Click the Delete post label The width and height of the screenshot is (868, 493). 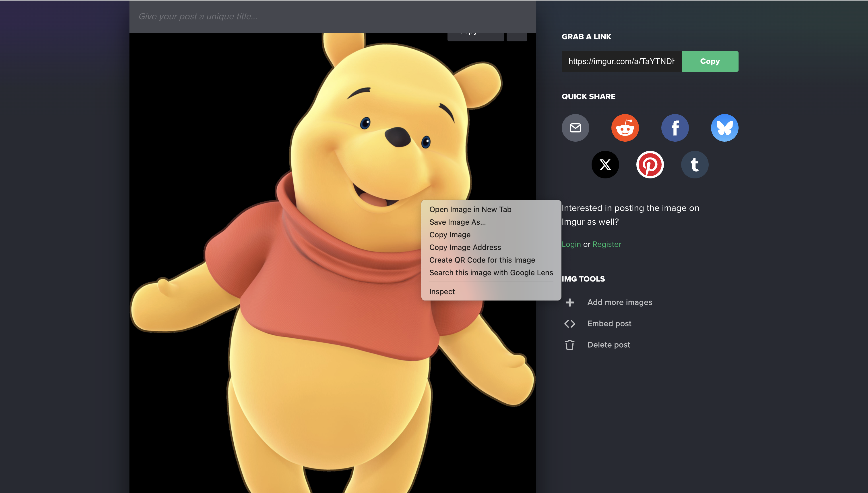tap(609, 345)
